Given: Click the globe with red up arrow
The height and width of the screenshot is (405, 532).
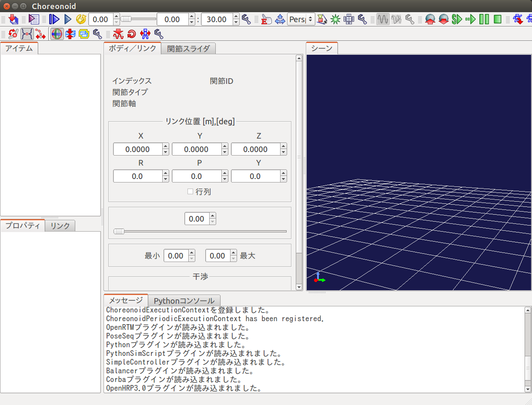Looking at the screenshot, I should click(x=430, y=19).
